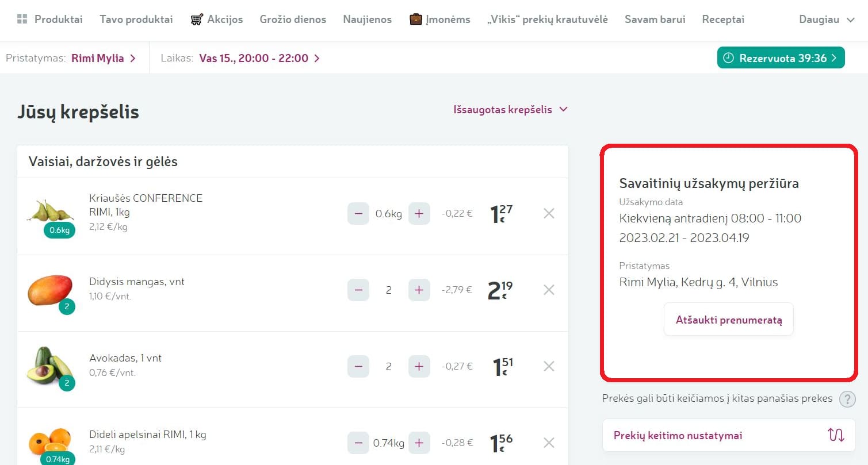Open the Daugiau menu dropdown
Viewport: 868px width, 465px height.
point(827,20)
